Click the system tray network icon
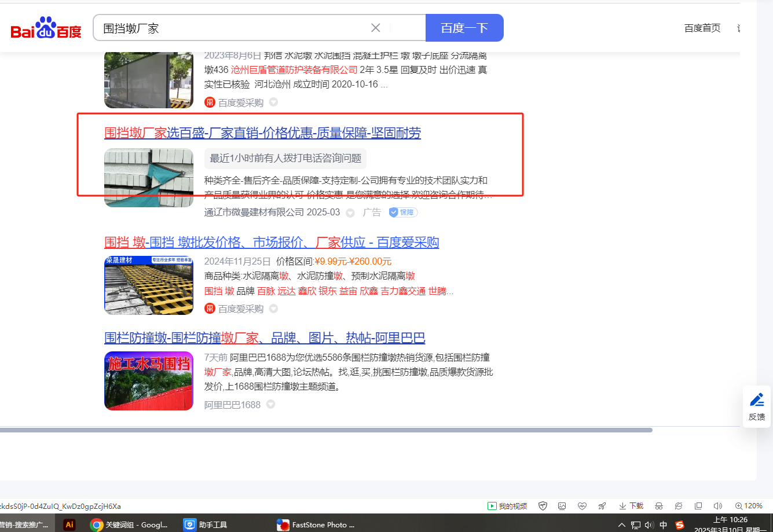The image size is (773, 532). [636, 525]
